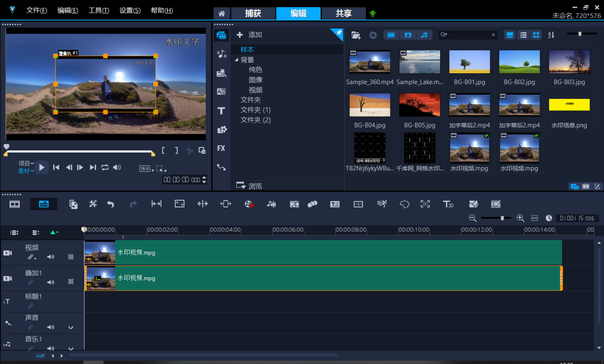Open the subtitle editor icon
The image size is (604, 364).
click(x=335, y=204)
